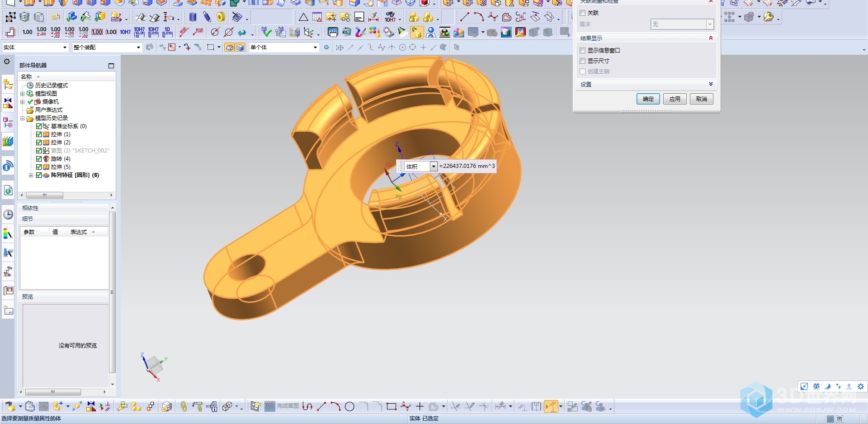Collapse the 模型历史记录 tree node
The width and height of the screenshot is (868, 424).
22,118
